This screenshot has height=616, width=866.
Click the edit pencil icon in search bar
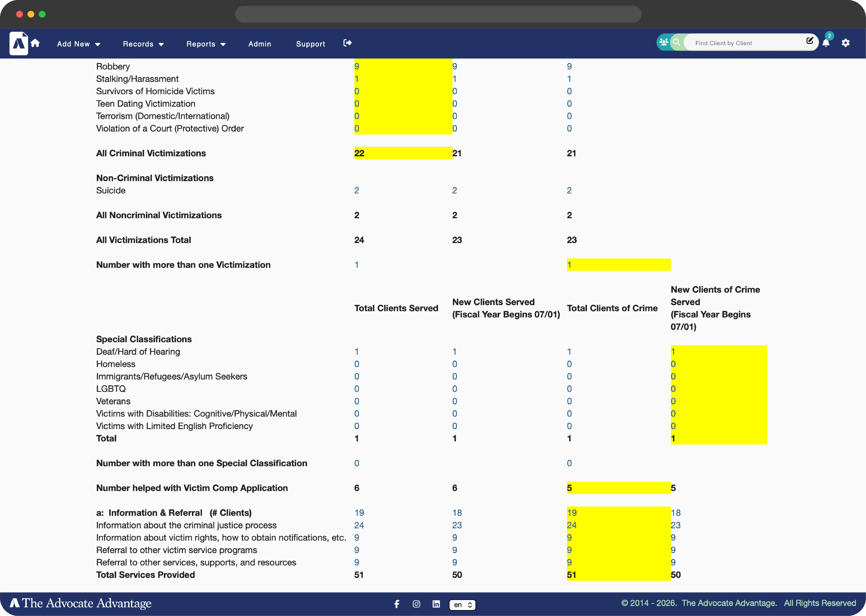click(x=809, y=41)
